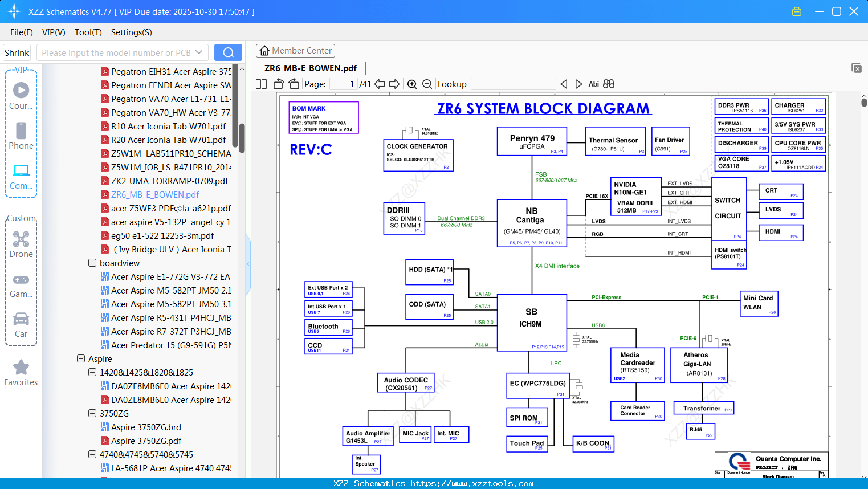
Task: Open the Member Center
Action: [295, 51]
